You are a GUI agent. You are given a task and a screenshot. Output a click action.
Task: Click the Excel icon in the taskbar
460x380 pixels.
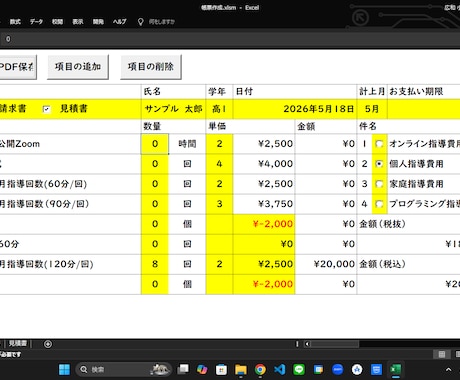click(x=396, y=369)
